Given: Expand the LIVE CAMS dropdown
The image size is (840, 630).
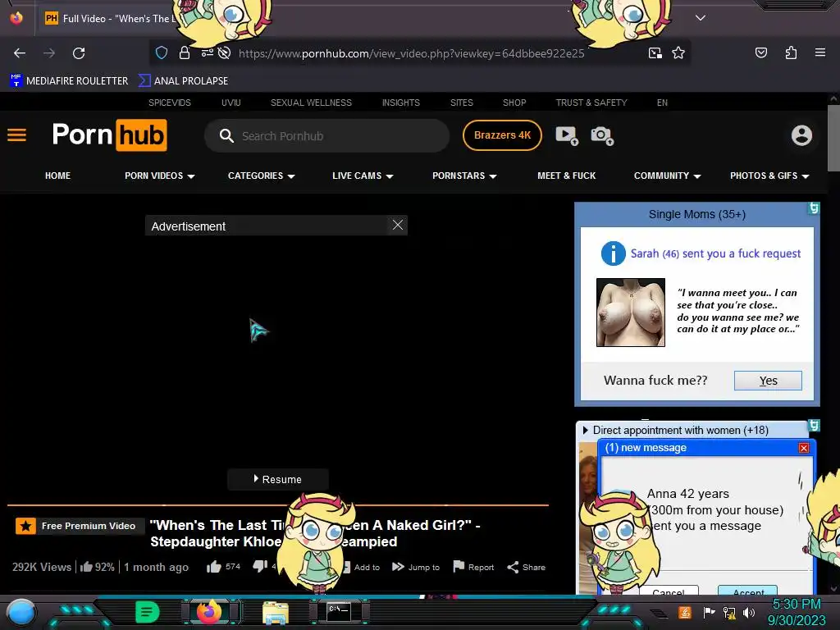Looking at the screenshot, I should [x=363, y=176].
